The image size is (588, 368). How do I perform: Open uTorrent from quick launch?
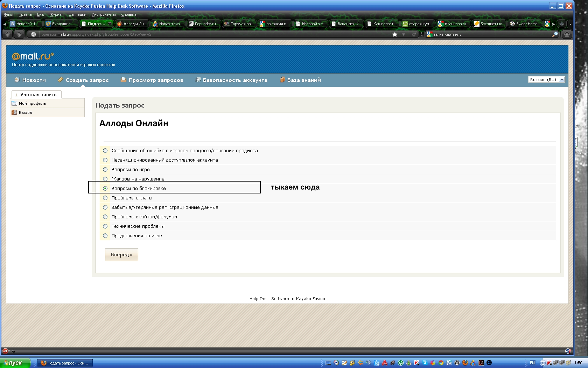(400, 363)
